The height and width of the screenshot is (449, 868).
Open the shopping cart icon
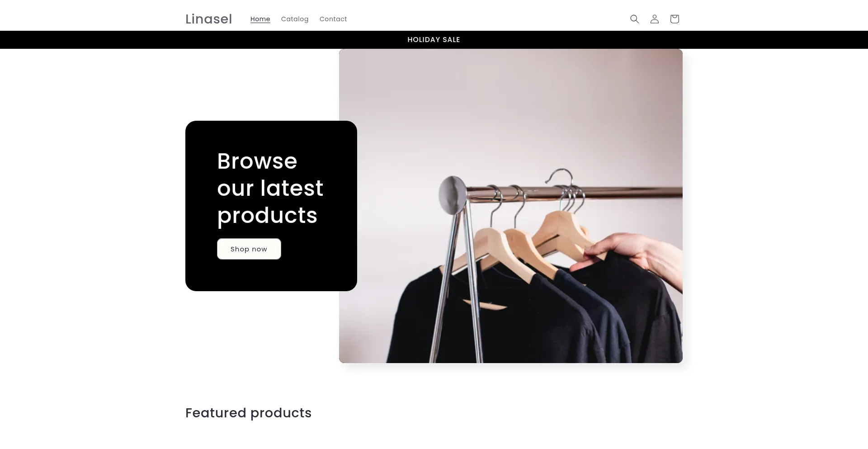click(674, 19)
